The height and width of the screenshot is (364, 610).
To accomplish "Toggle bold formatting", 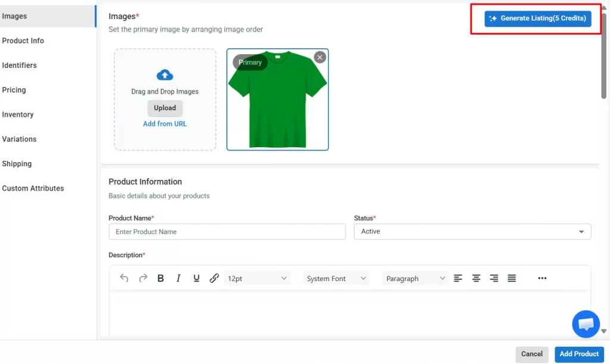I will coord(160,278).
